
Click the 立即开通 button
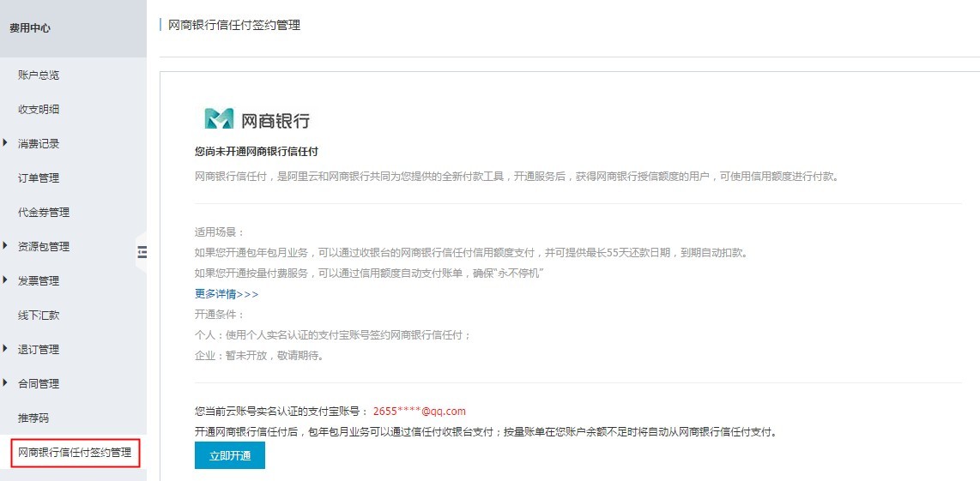point(230,455)
